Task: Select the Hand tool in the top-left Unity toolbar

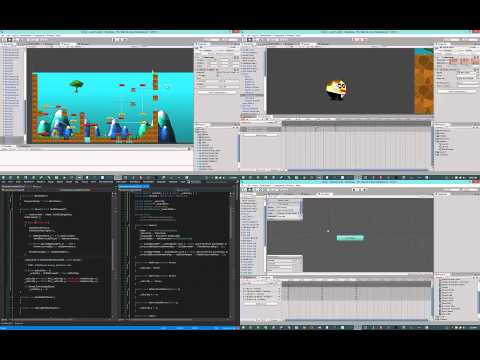Action: point(4,40)
